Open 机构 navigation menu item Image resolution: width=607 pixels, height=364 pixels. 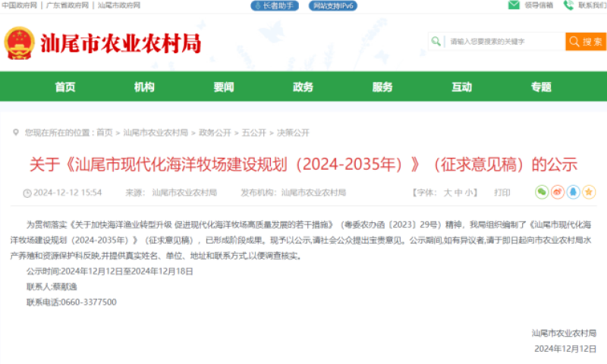click(x=144, y=86)
